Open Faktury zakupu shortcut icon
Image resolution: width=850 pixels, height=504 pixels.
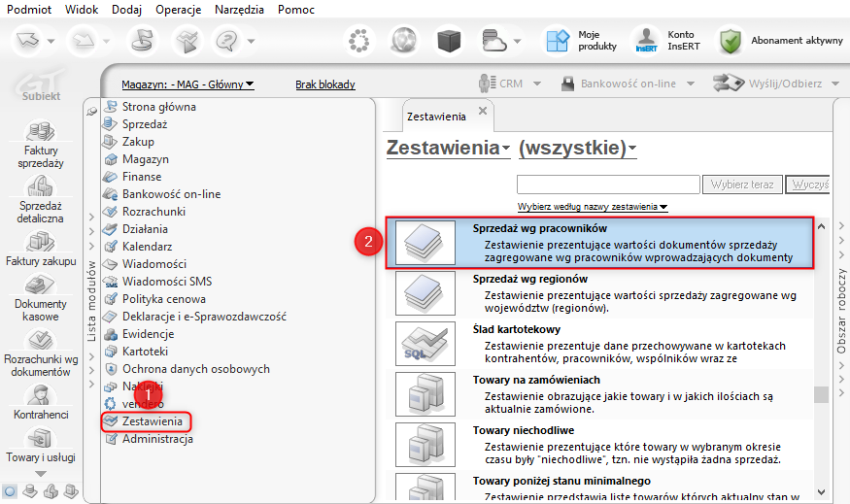pyautogui.click(x=41, y=242)
